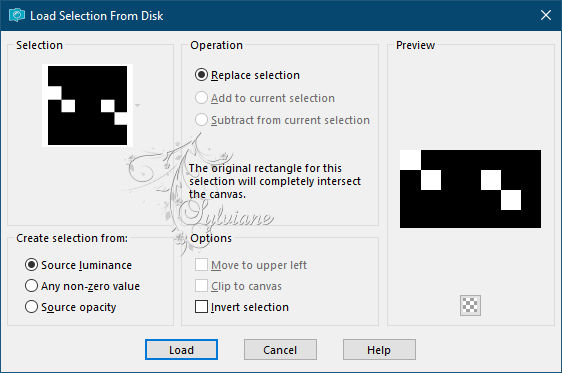Image resolution: width=562 pixels, height=373 pixels.
Task: Choose Any non-zero value option
Action: pos(82,286)
